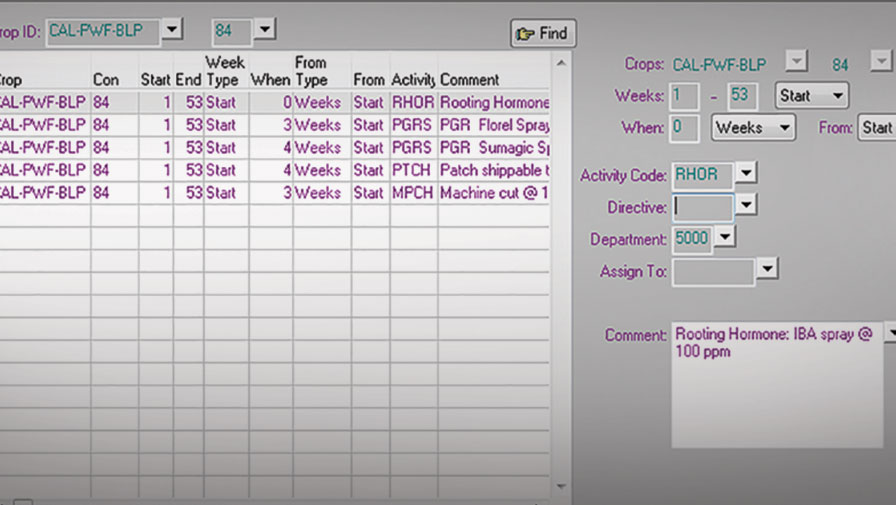Select the PGRS cell in the Sumagic row
This screenshot has width=896, height=505.
pos(413,148)
